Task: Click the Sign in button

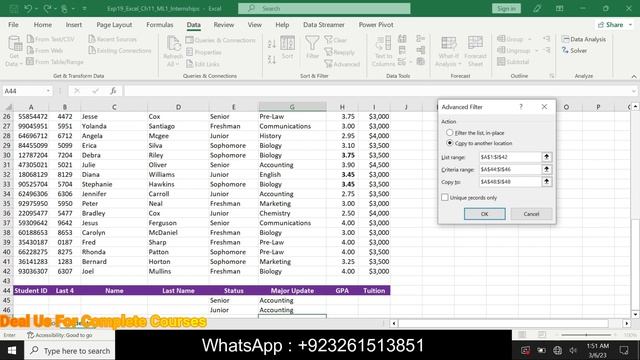Action: coord(506,8)
